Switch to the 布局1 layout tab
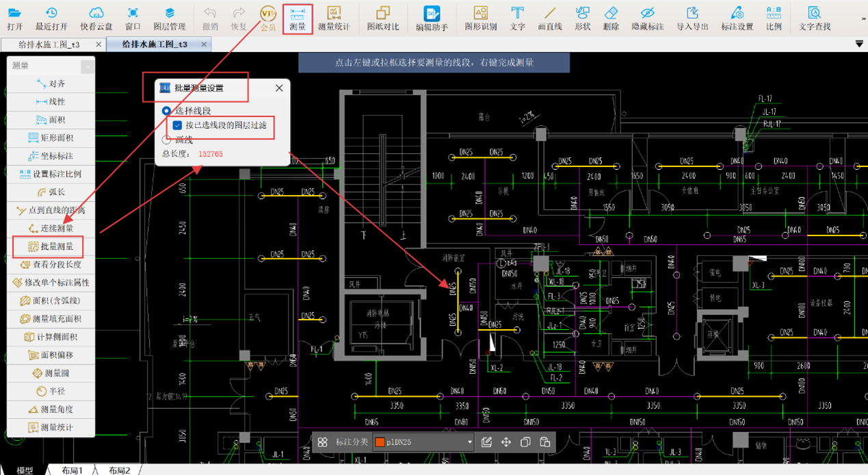The image size is (868, 475). pyautogui.click(x=72, y=470)
